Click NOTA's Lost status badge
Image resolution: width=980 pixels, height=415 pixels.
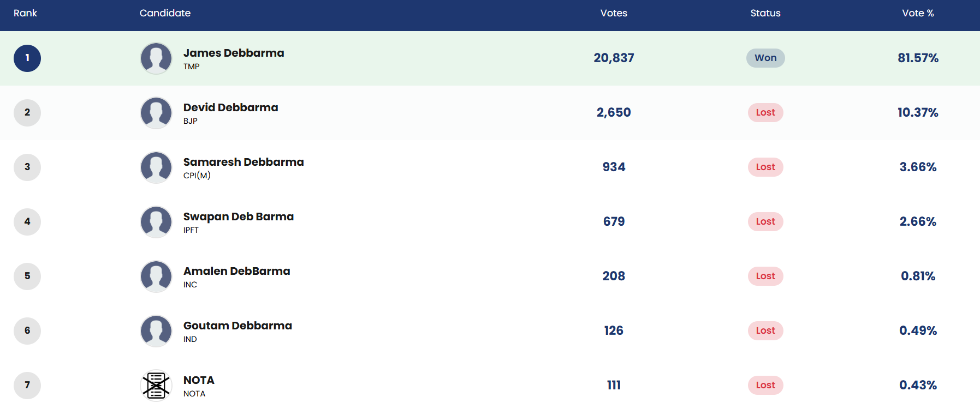point(765,385)
